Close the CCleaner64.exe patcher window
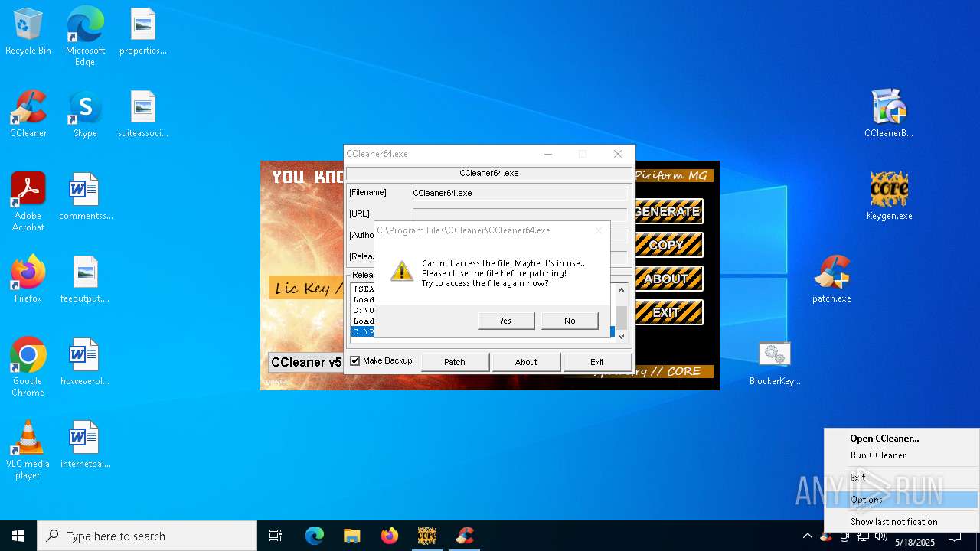980x551 pixels. [618, 154]
